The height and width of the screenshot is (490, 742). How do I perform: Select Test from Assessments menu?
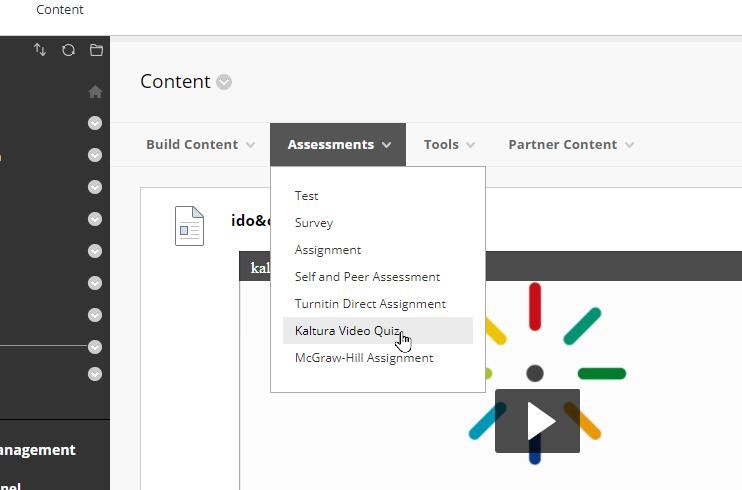pyautogui.click(x=307, y=196)
